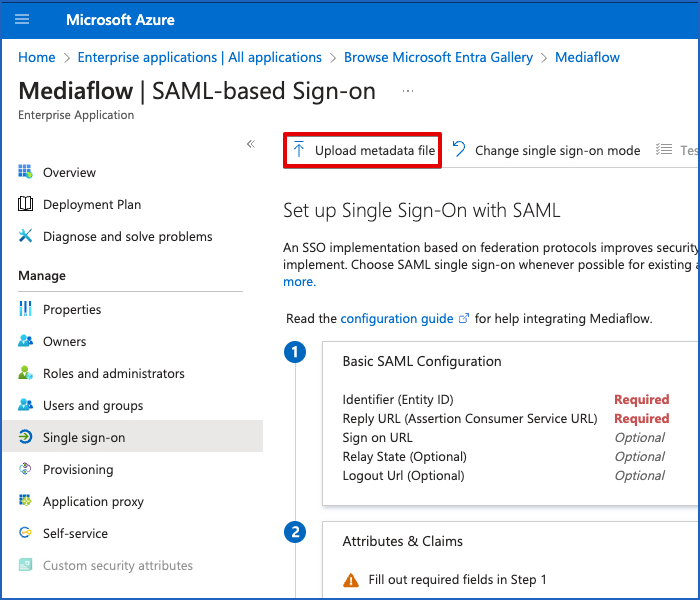Click the Users and groups icon
The width and height of the screenshot is (700, 600).
(26, 405)
